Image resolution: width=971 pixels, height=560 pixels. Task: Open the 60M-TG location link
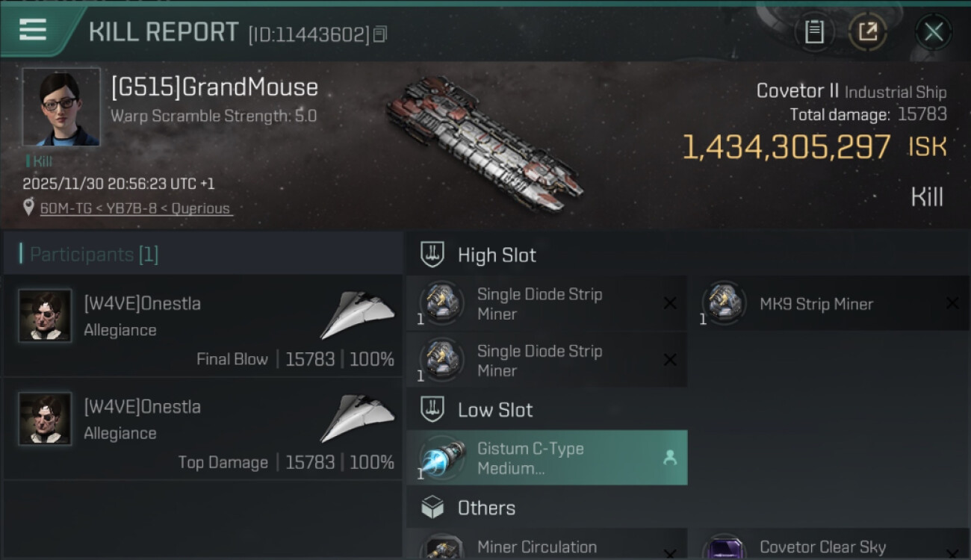click(x=134, y=208)
